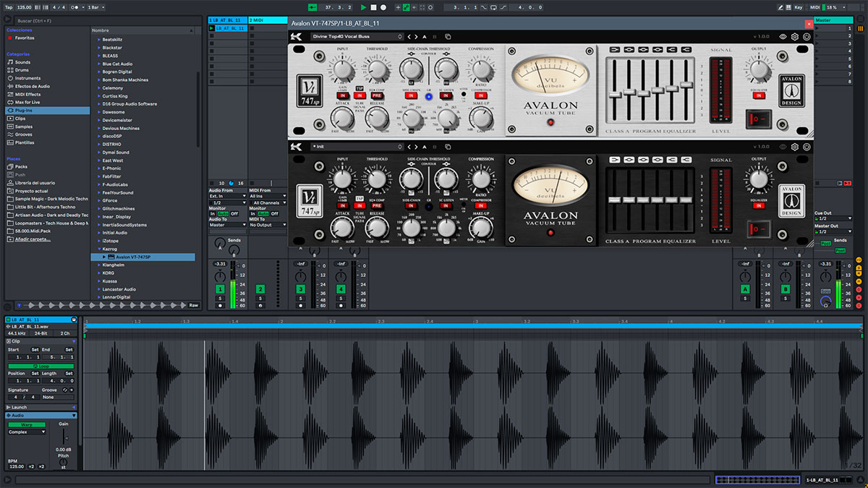The image size is (868, 488).
Task: Open the Max for Live category
Action: click(x=28, y=102)
